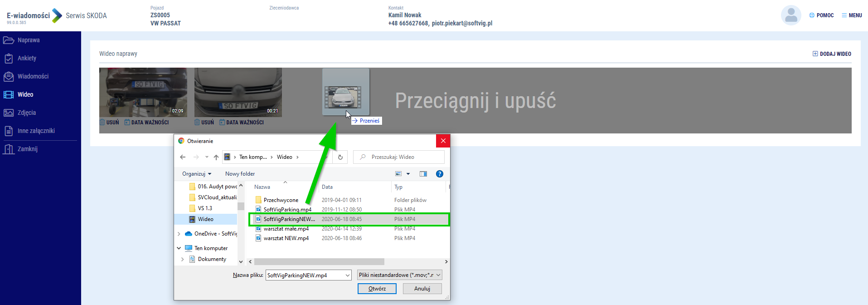Image resolution: width=868 pixels, height=305 pixels.
Task: Open the file type filter dropdown
Action: pos(399,275)
